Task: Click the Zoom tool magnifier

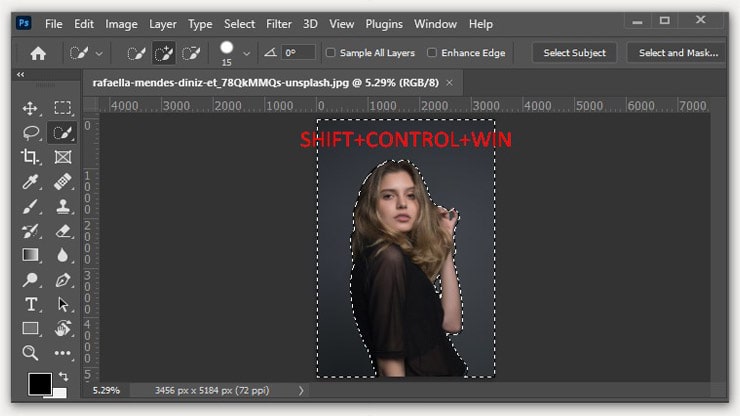Action: [x=30, y=353]
